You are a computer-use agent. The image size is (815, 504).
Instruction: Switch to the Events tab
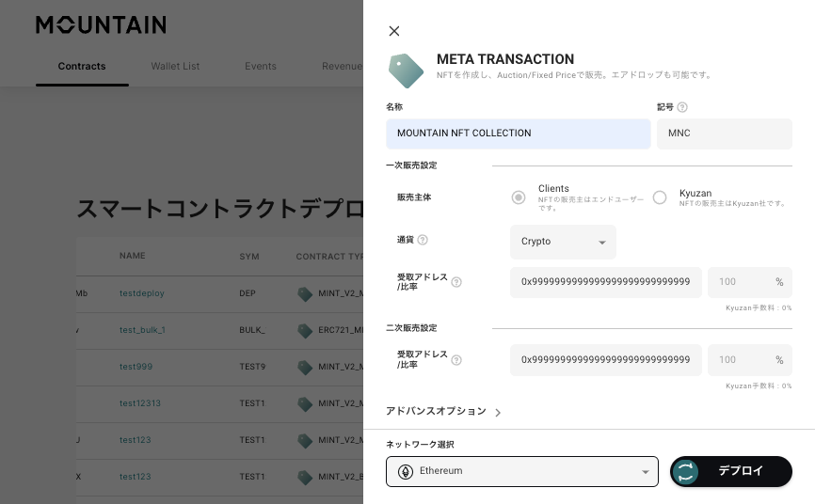click(x=261, y=67)
